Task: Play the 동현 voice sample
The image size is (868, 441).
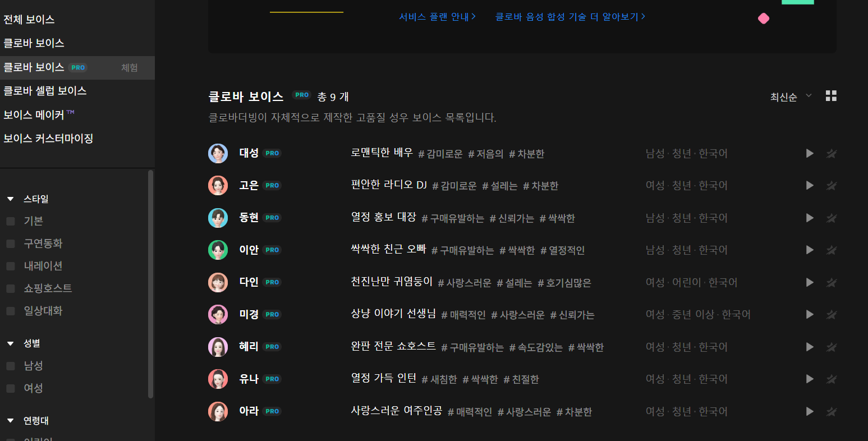Action: pos(810,218)
